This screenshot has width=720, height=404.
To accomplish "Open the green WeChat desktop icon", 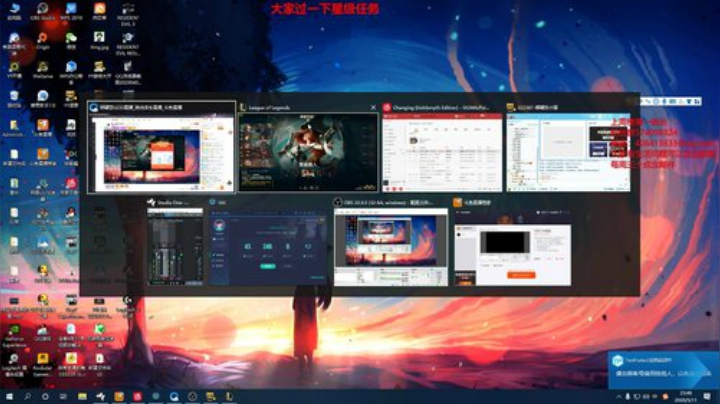I will click(x=71, y=40).
